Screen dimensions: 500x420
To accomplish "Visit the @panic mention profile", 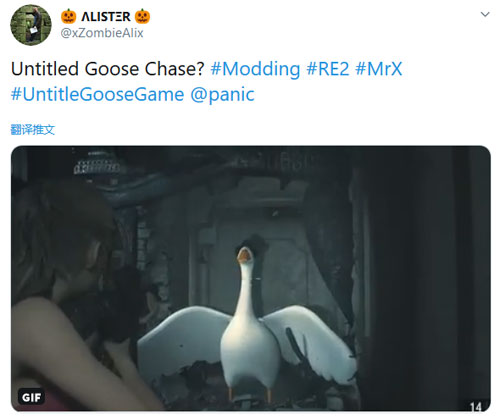I will pyautogui.click(x=222, y=95).
